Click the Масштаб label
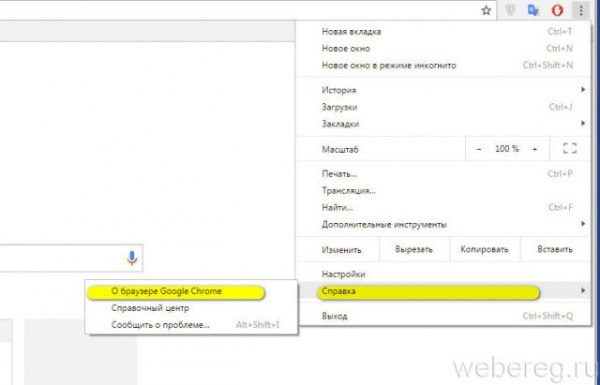 click(x=340, y=150)
